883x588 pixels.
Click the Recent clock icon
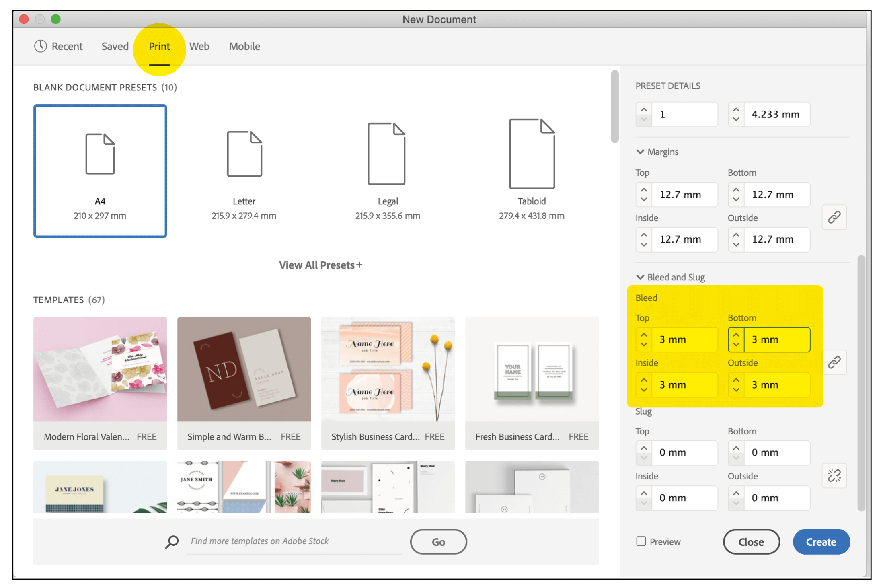(x=40, y=46)
